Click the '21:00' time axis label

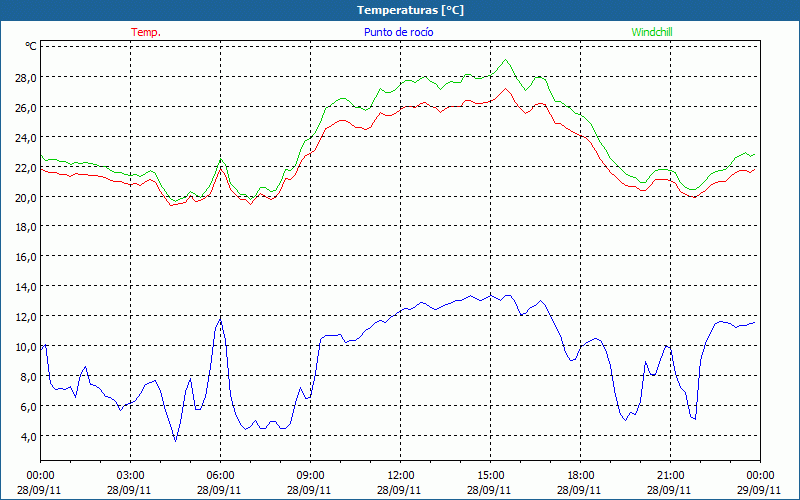[x=670, y=476]
